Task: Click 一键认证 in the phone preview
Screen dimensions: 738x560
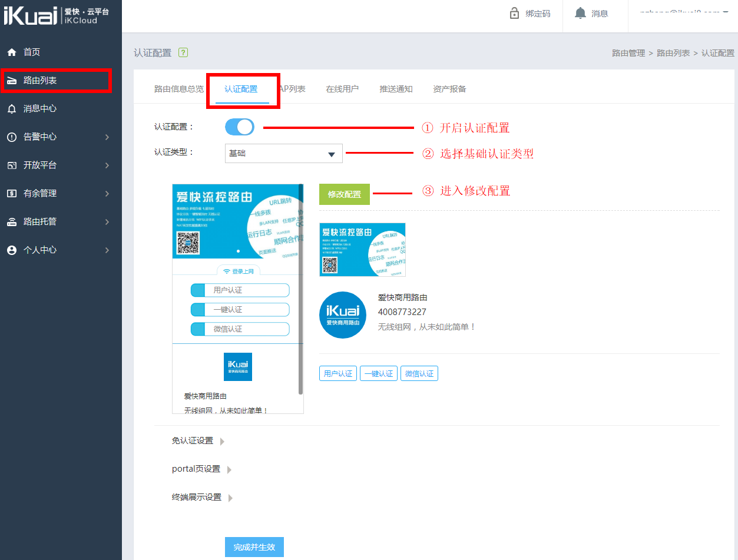Action: 240,310
